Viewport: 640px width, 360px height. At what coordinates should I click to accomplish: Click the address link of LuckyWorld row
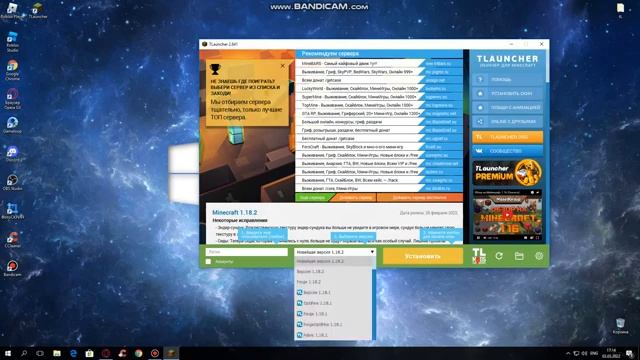click(x=436, y=89)
